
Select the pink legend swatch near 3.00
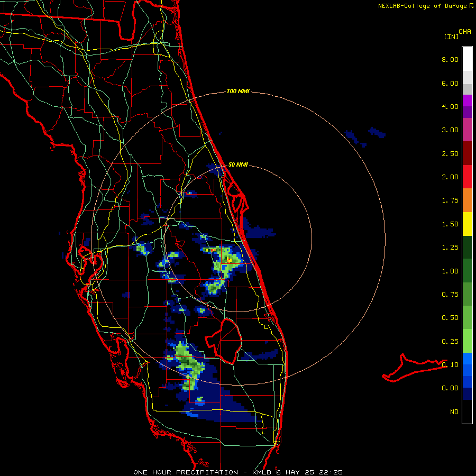click(x=467, y=130)
